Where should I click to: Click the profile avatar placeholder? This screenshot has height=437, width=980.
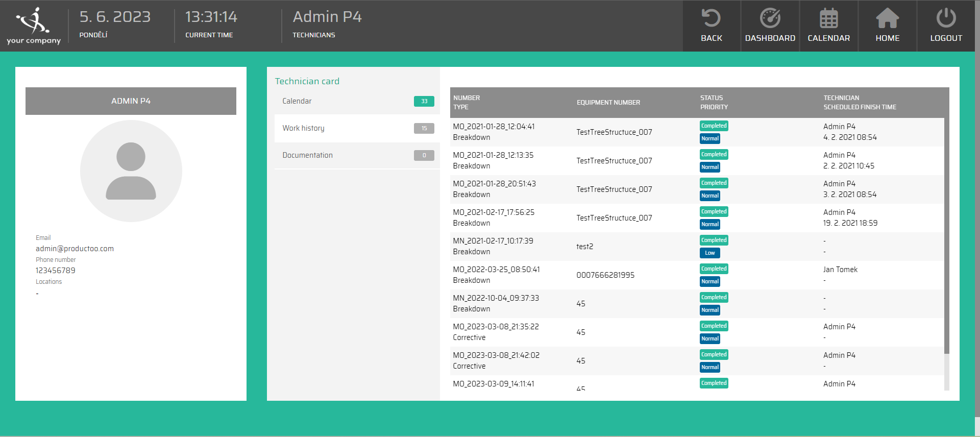(x=131, y=171)
